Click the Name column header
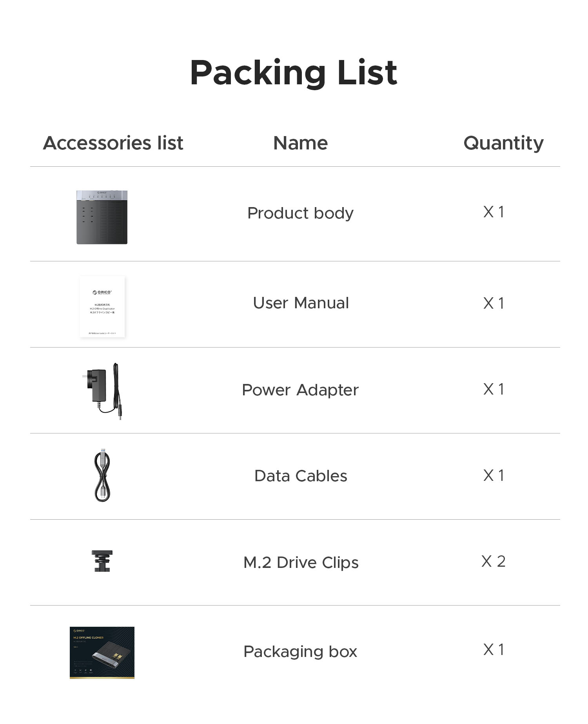This screenshot has width=588, height=724. (300, 143)
